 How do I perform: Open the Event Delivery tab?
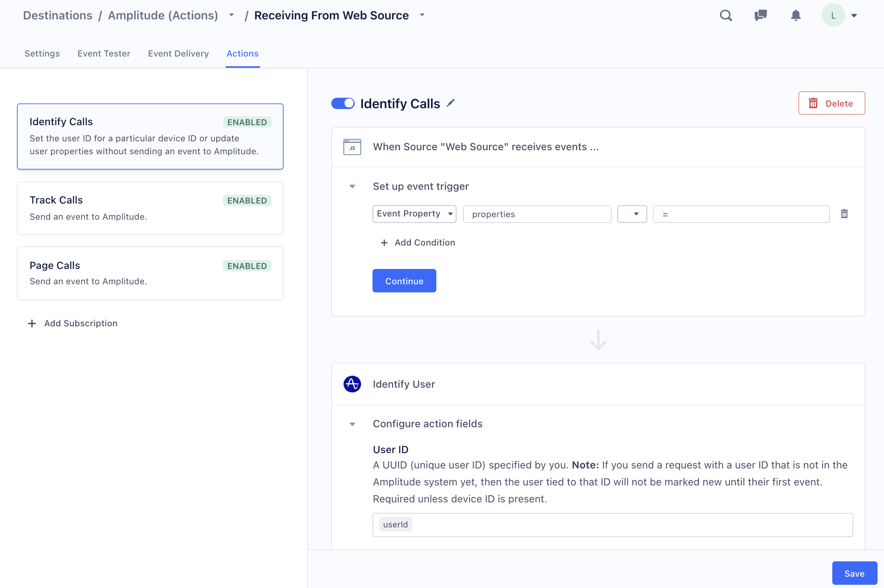coord(178,54)
